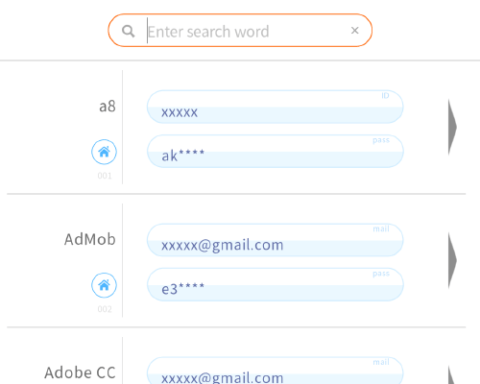Screen dimensions: 480x384
Task: Open the a8 entry title
Action: (107, 107)
